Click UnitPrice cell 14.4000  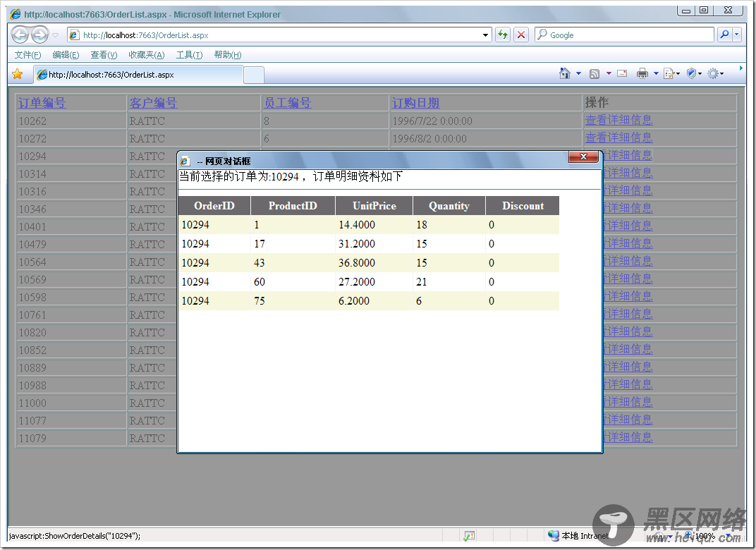click(x=374, y=225)
